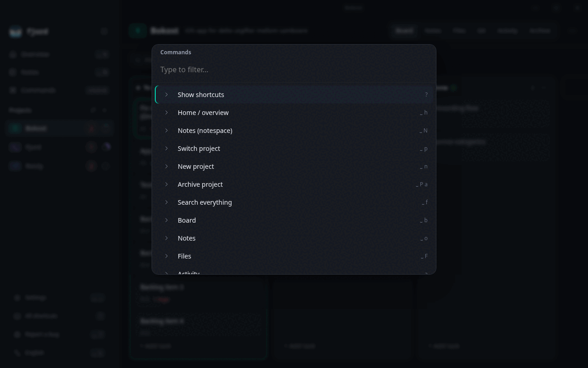Open Notes (notespace) from the command list
This screenshot has height=368, width=588.
pyautogui.click(x=294, y=130)
